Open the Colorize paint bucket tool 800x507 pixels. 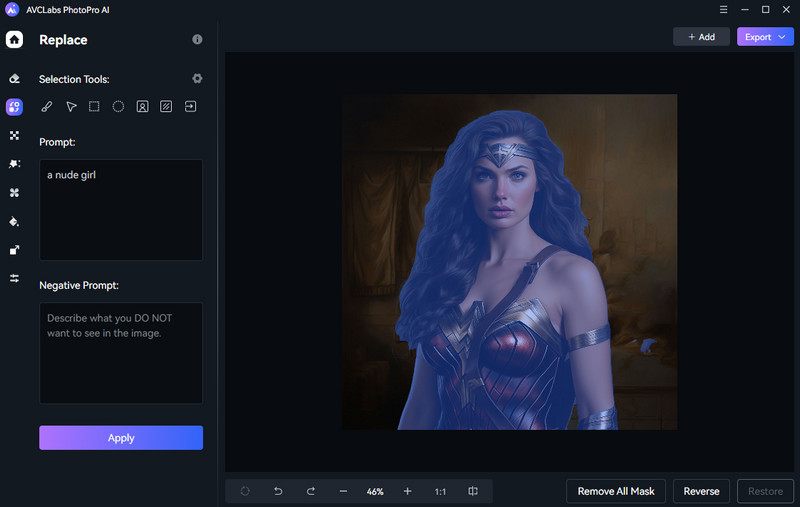click(14, 221)
